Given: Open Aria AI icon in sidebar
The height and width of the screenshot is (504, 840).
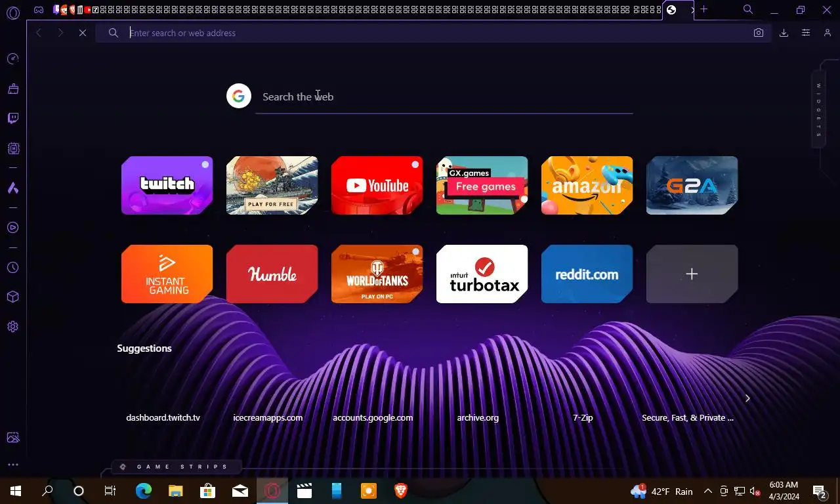Looking at the screenshot, I should [x=12, y=188].
